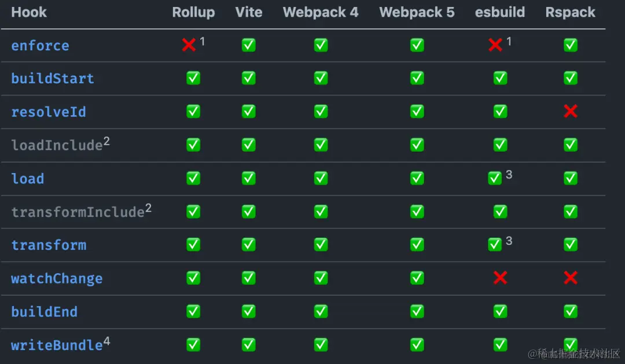Click the esbuild column header
Viewport: 625px width, 364px height.
pyautogui.click(x=500, y=12)
